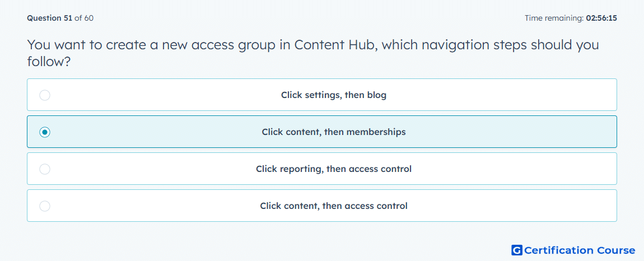Click empty space inside the last answer card
Image resolution: width=644 pixels, height=261 pixels.
pyautogui.click(x=514, y=206)
